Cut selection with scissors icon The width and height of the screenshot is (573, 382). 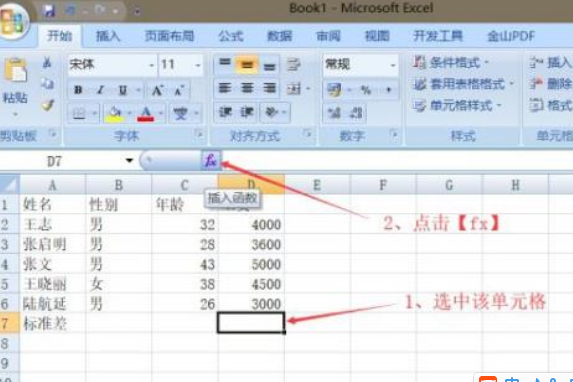[x=47, y=63]
